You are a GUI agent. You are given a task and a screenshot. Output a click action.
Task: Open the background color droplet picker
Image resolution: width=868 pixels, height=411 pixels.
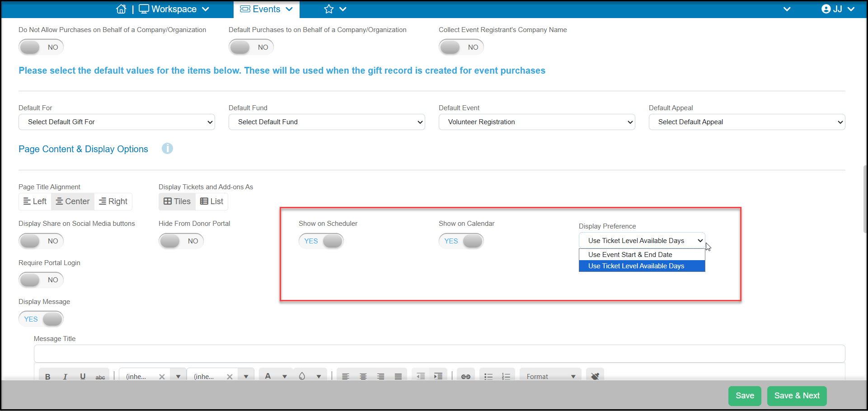[302, 376]
